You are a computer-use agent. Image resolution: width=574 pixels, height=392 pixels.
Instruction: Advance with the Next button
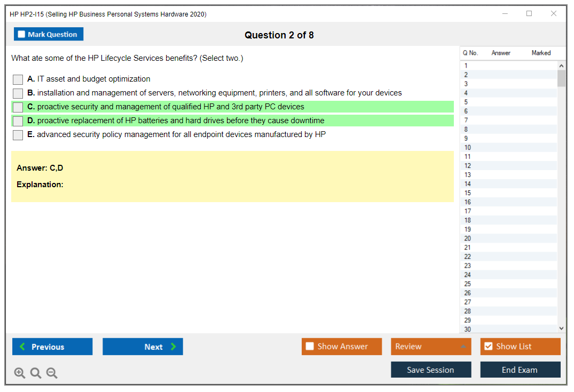click(x=143, y=347)
